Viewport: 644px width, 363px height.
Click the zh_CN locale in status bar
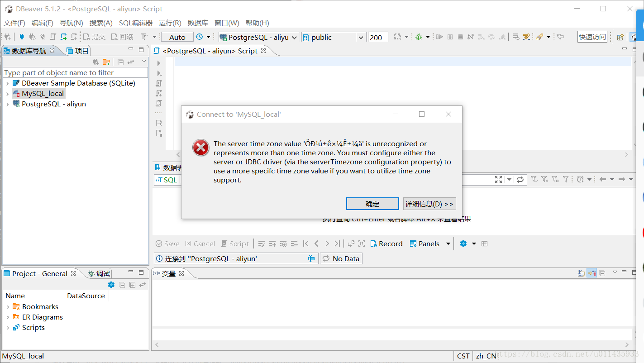click(486, 356)
